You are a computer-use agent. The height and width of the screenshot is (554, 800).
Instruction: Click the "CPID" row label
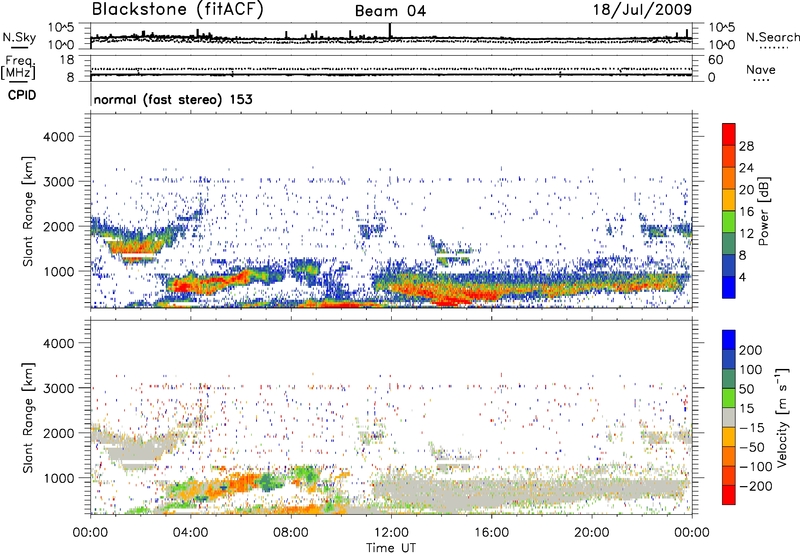[x=22, y=95]
